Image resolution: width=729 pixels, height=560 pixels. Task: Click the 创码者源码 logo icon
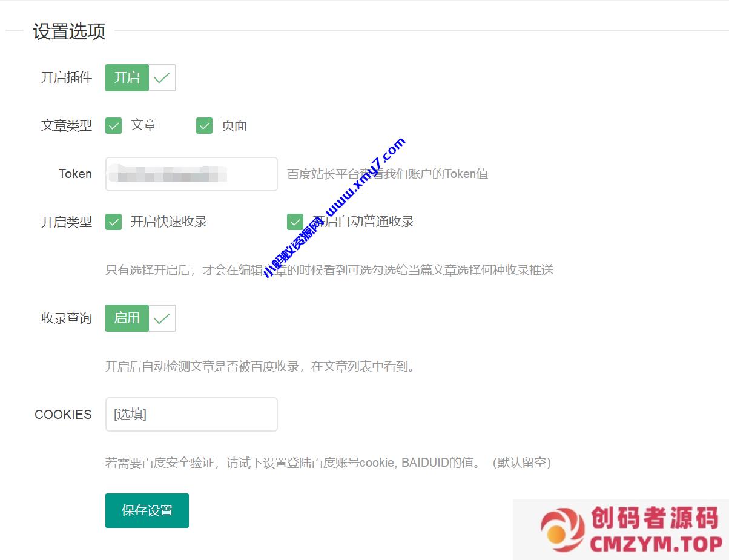click(562, 529)
